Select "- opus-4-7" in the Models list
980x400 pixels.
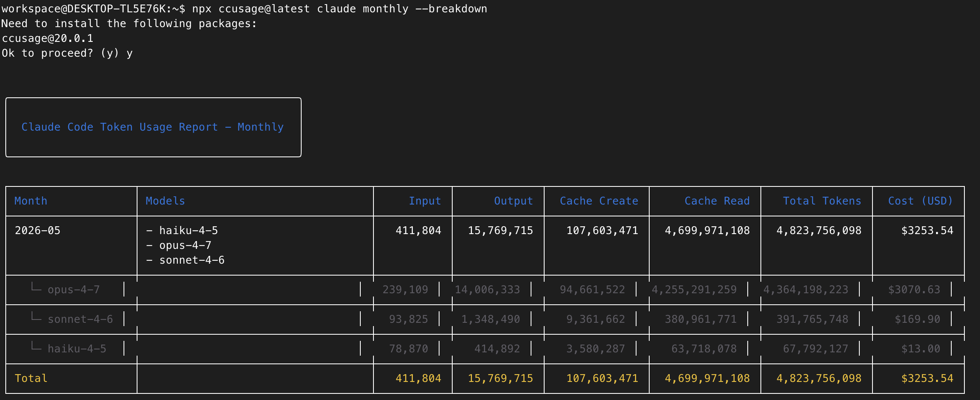click(x=179, y=245)
